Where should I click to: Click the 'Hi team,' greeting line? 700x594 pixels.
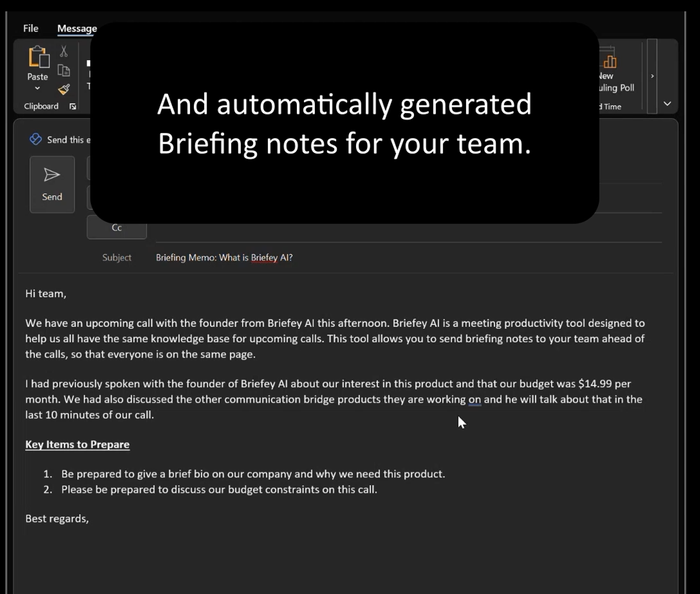45,294
